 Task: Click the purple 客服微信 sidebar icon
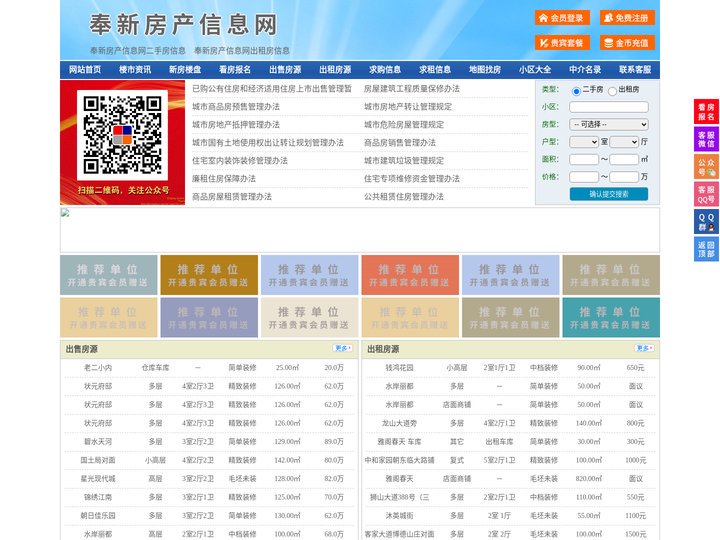pos(706,139)
